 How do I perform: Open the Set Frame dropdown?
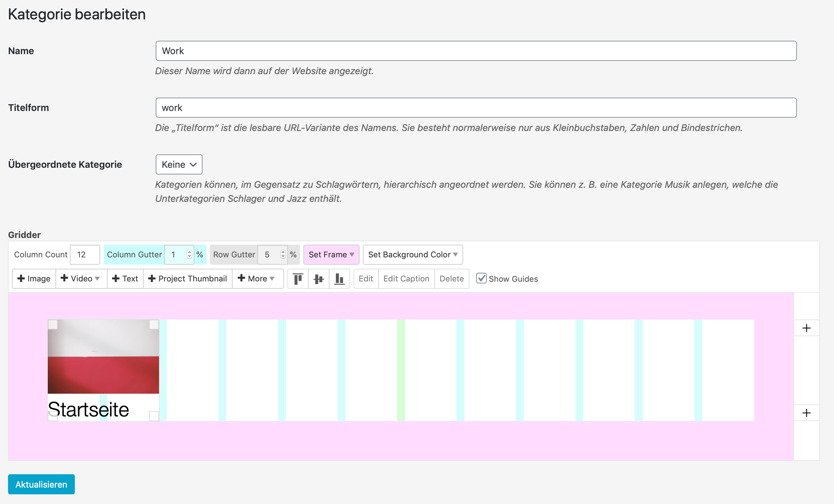(x=331, y=255)
